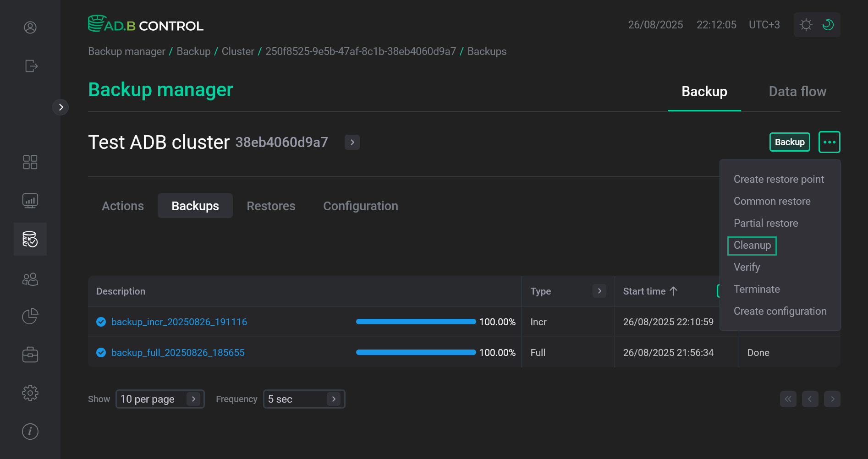868x459 pixels.
Task: Click the green Backup button
Action: (x=789, y=142)
